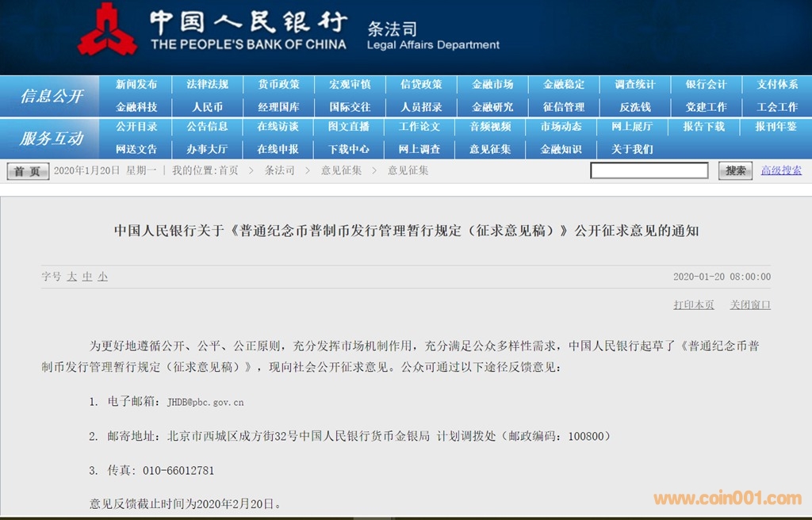Open 反洗钱 navigation item
The height and width of the screenshot is (520, 812).
(x=634, y=107)
